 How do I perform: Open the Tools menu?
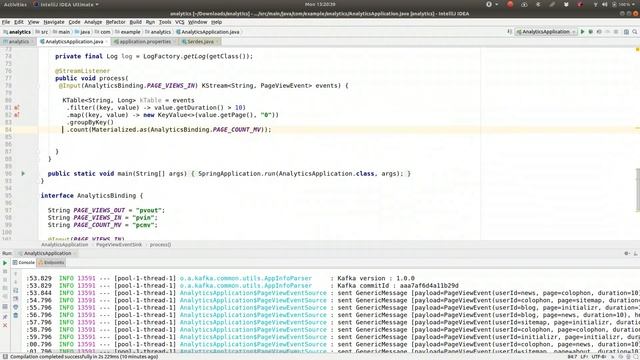pos(165,22)
